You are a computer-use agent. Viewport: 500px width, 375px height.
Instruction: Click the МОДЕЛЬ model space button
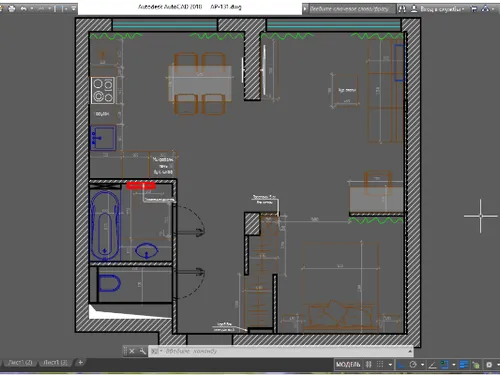[348, 365]
